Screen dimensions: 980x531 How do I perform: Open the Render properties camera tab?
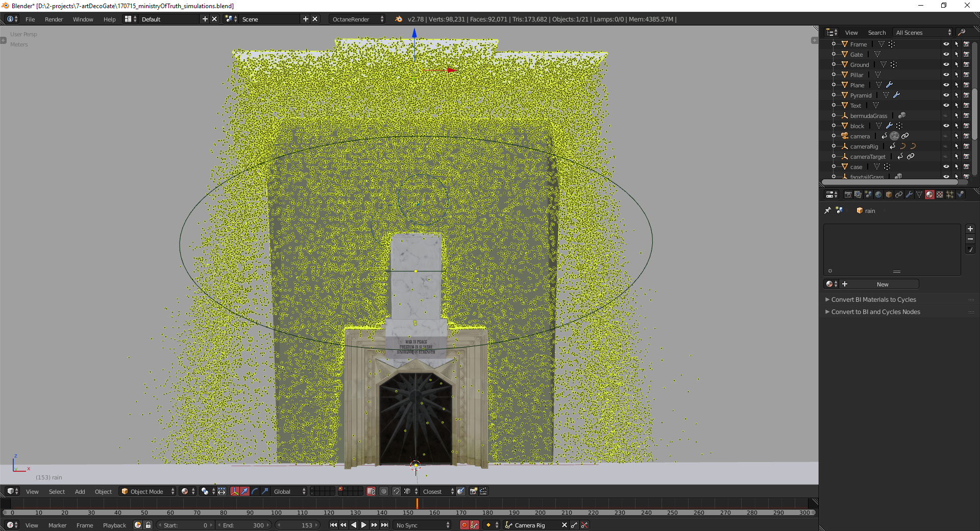click(848, 195)
